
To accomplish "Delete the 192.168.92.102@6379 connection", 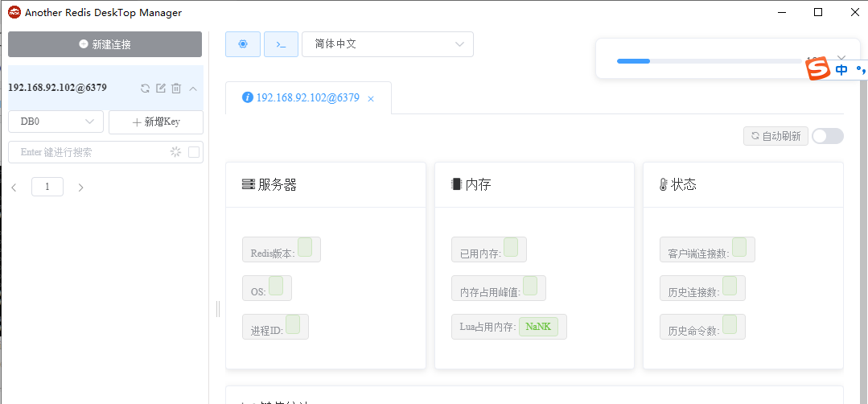I will pos(176,88).
